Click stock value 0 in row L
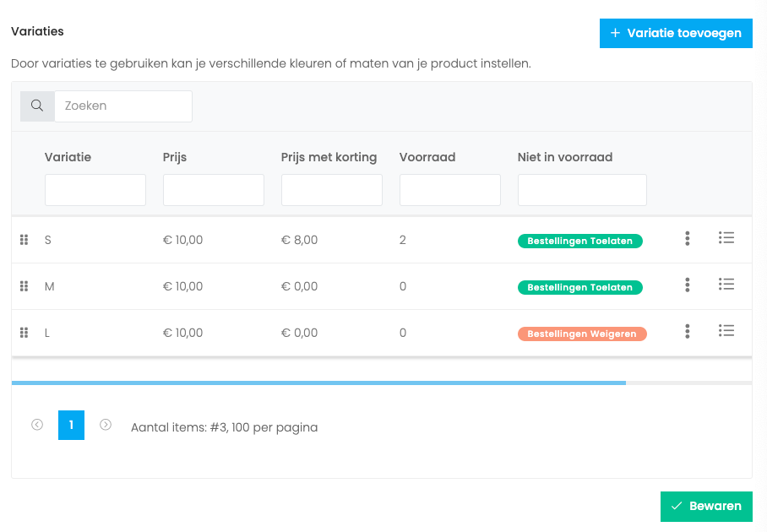Viewport: 767px width, 532px height. point(403,333)
